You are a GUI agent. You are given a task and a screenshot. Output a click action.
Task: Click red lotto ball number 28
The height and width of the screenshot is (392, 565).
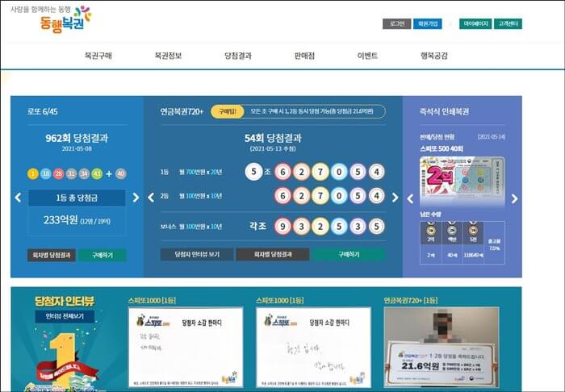click(59, 174)
